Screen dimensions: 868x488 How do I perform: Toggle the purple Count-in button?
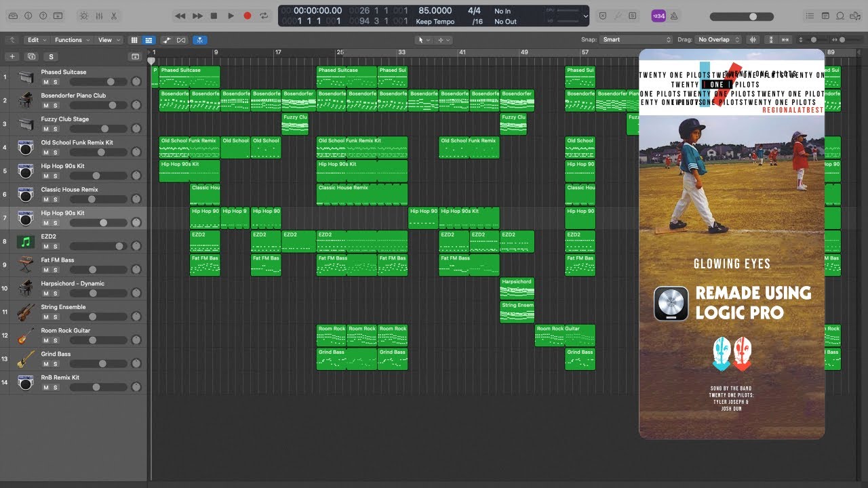(658, 16)
